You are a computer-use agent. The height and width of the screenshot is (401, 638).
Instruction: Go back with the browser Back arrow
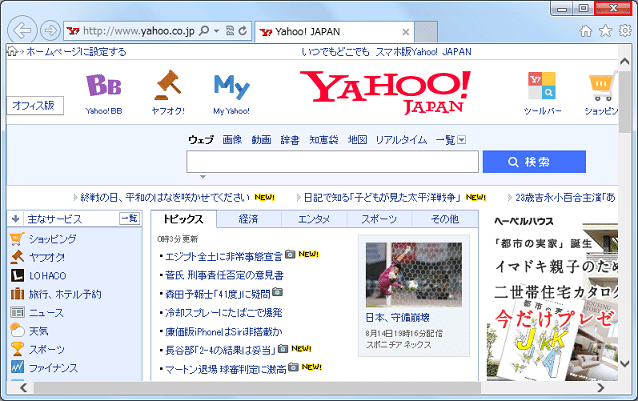(x=22, y=30)
